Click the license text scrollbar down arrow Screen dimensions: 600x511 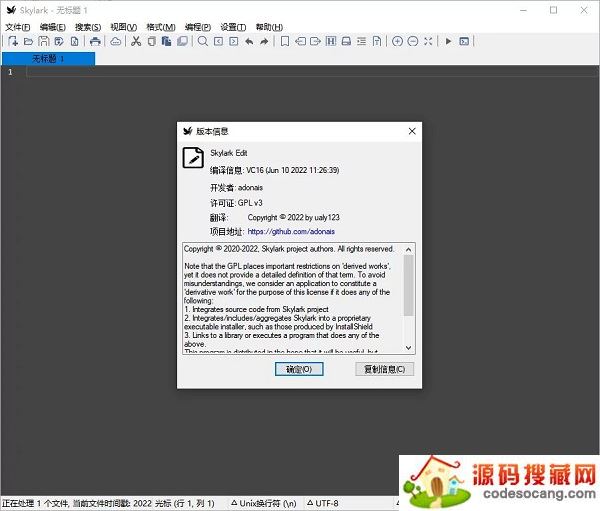(408, 347)
